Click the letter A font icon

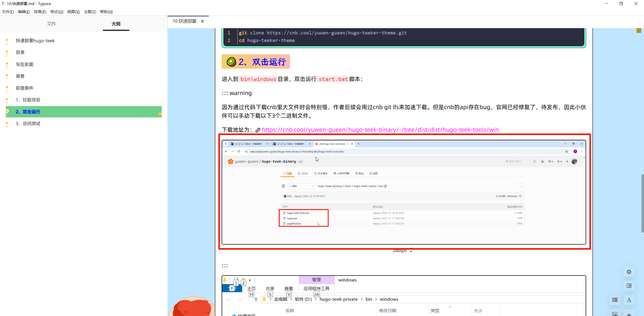(629, 300)
